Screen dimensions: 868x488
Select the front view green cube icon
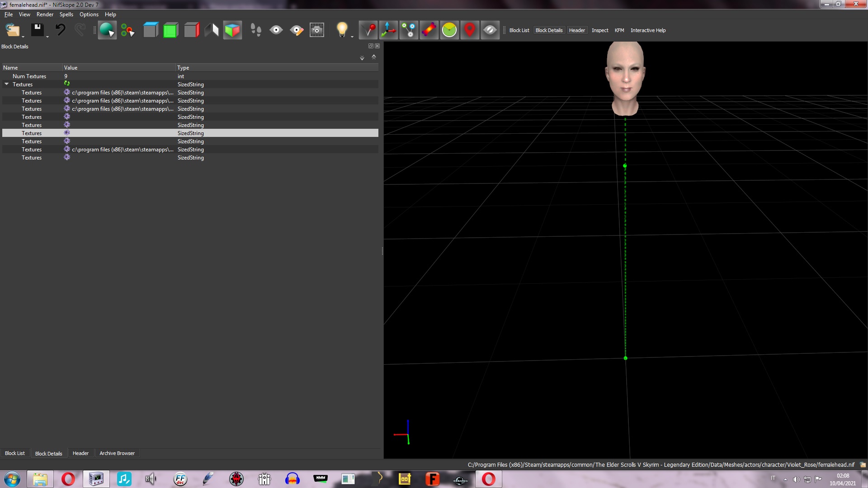point(171,30)
